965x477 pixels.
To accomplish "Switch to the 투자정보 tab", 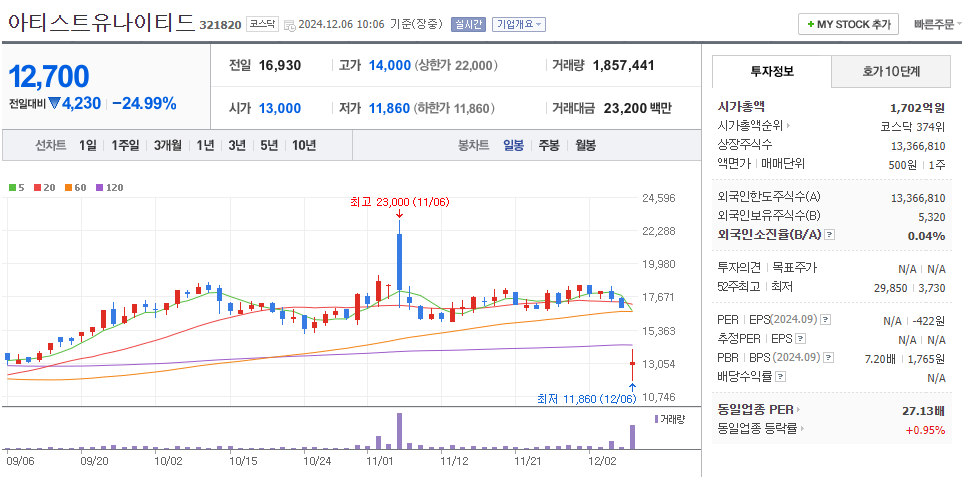I will pos(772,71).
